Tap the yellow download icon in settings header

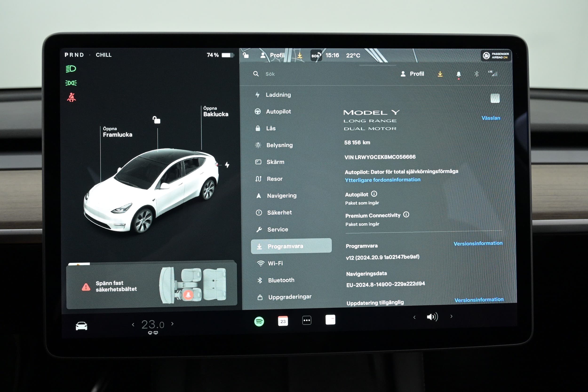pos(440,74)
